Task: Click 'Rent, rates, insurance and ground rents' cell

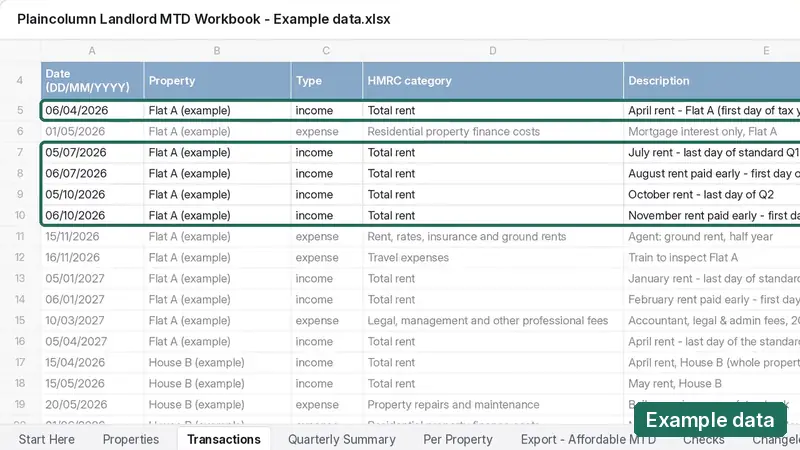Action: coord(493,236)
